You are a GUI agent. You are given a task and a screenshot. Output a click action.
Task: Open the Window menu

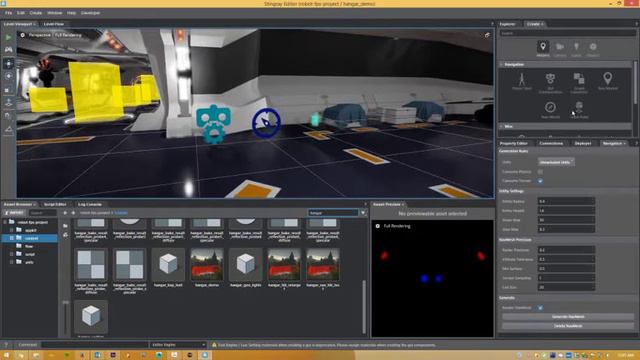(x=54, y=13)
